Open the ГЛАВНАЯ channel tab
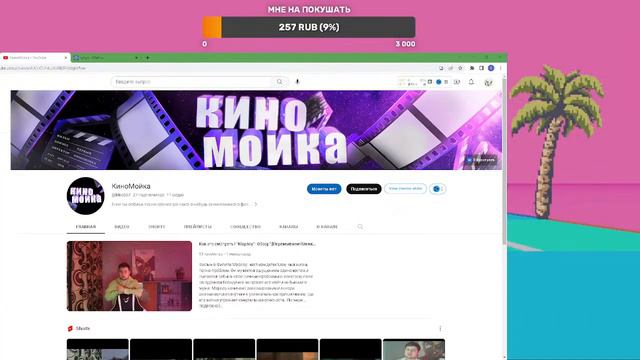Viewport: 640px width, 360px height. [86, 227]
